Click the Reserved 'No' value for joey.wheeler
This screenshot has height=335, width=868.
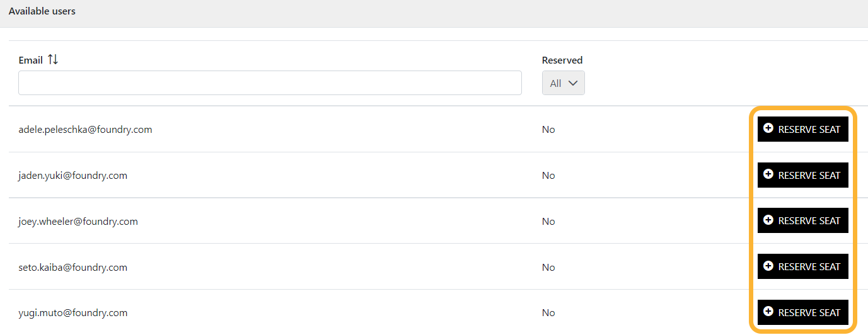(548, 222)
